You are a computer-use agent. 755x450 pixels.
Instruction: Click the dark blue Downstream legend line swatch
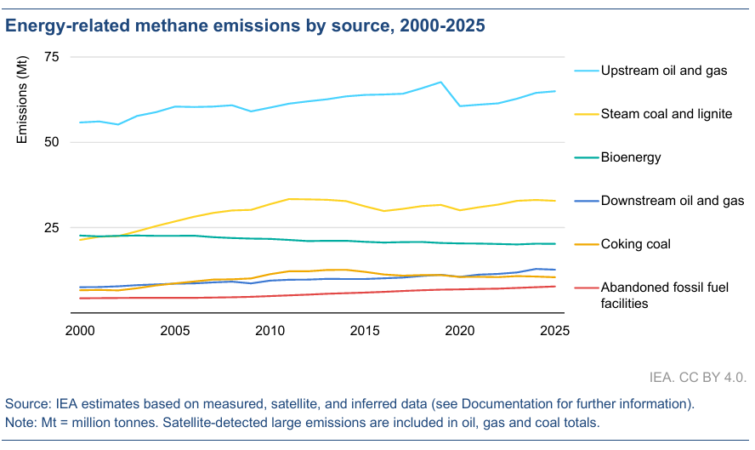pos(586,201)
